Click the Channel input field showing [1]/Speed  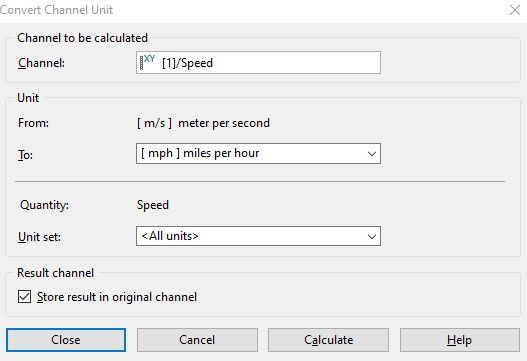point(258,63)
